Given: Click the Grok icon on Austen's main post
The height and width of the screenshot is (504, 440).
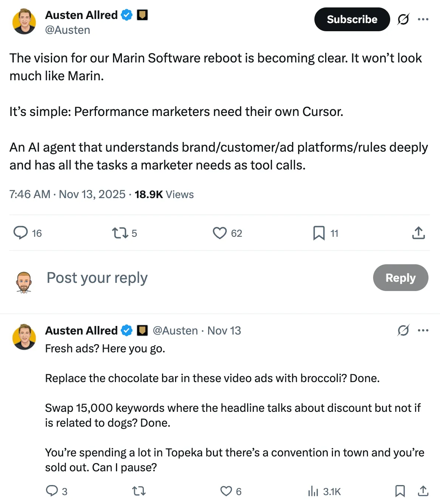Looking at the screenshot, I should point(404,19).
